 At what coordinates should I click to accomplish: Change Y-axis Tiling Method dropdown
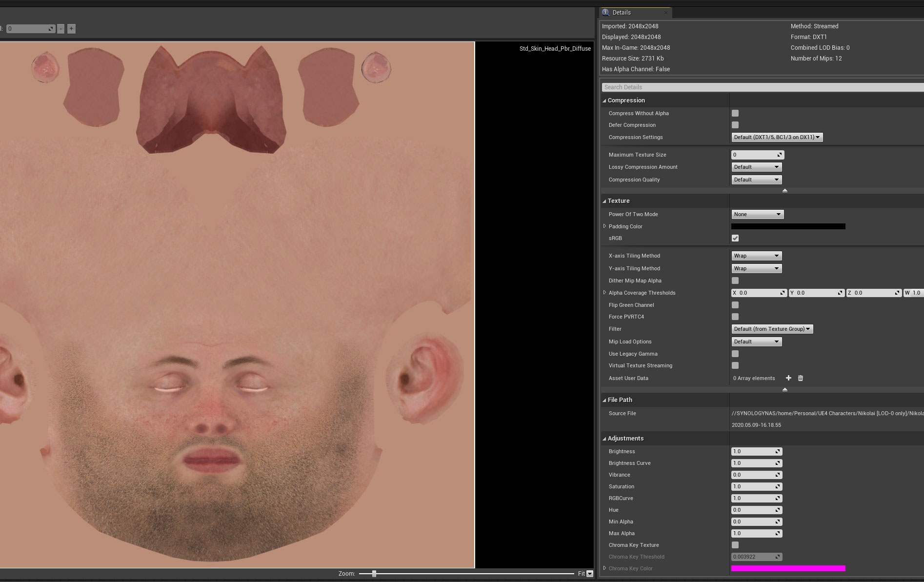point(756,268)
